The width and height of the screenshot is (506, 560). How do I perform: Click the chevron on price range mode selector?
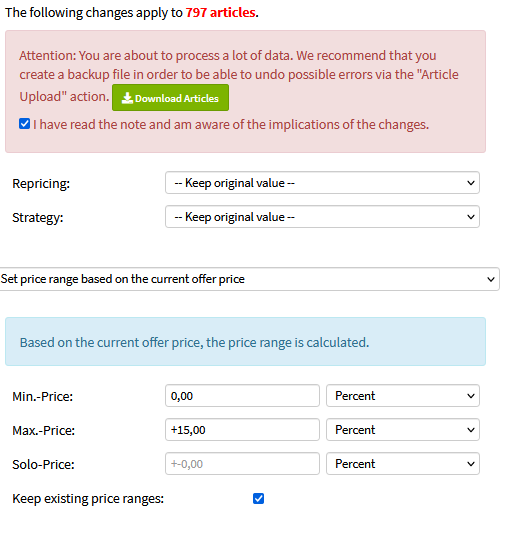(x=491, y=279)
